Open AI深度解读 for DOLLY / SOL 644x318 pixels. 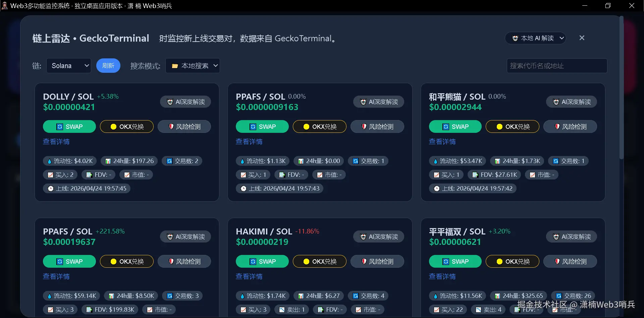(x=185, y=102)
